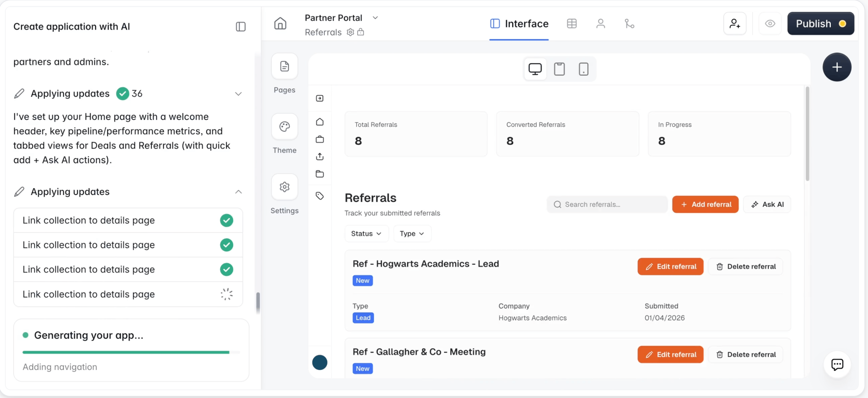Open settings gear next to Referrals title
The image size is (868, 398).
(x=350, y=32)
